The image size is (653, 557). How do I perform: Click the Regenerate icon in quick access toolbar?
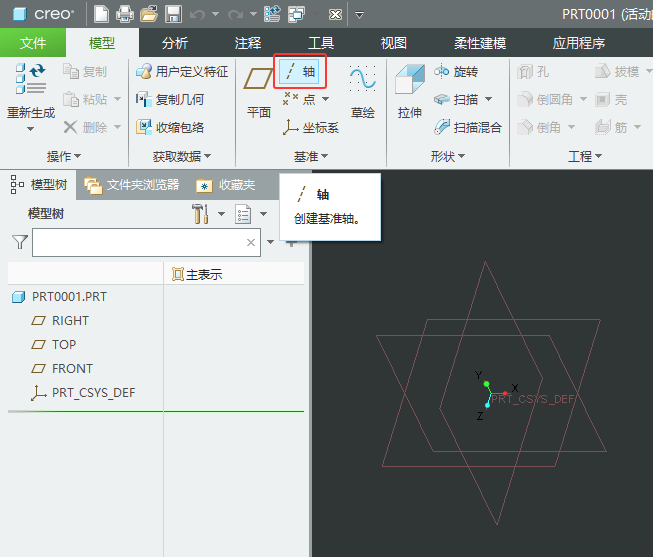[x=272, y=14]
